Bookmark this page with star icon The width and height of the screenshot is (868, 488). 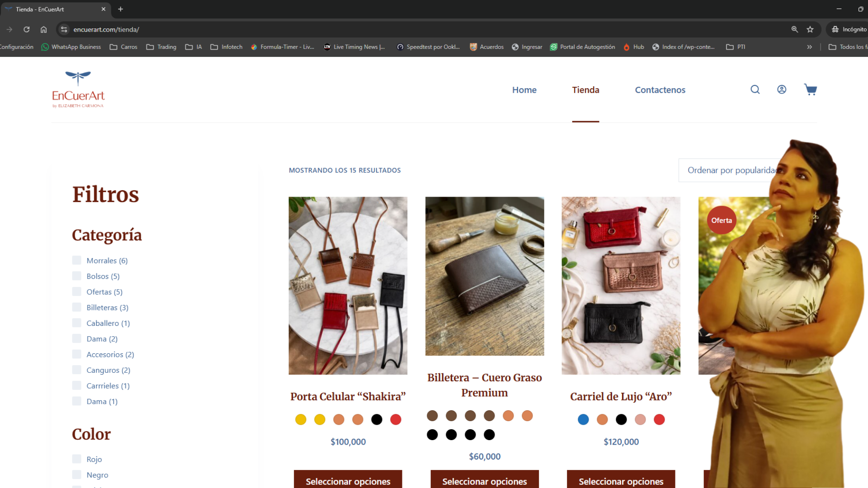coord(810,29)
